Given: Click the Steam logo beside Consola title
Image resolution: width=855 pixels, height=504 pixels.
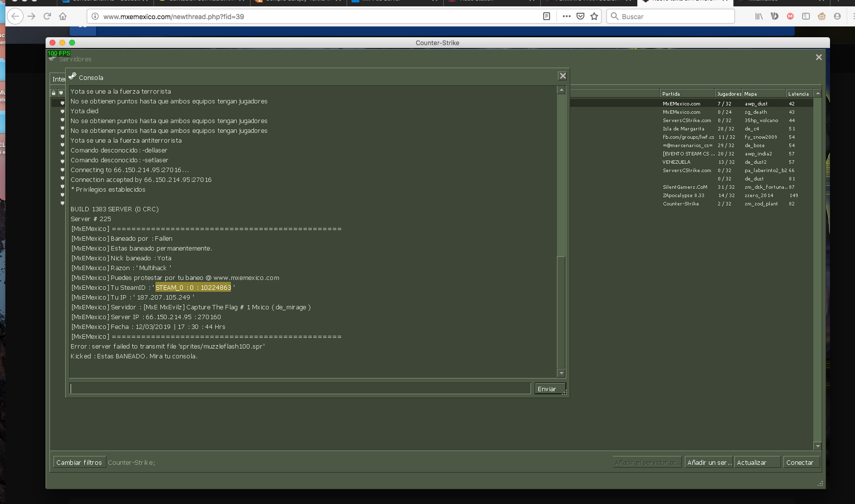Looking at the screenshot, I should tap(73, 76).
